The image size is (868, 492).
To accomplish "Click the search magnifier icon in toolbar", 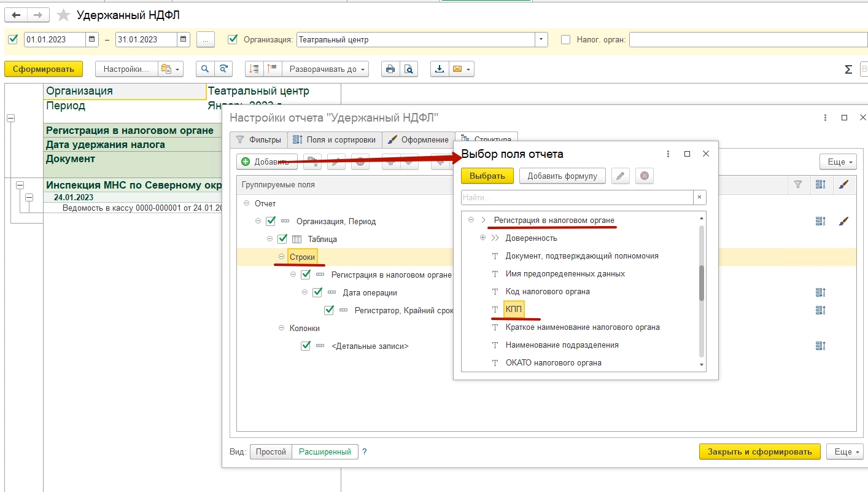I will pos(205,69).
